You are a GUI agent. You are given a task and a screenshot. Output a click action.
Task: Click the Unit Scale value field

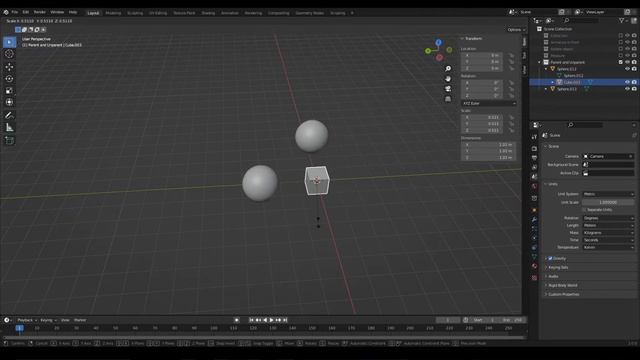point(608,202)
